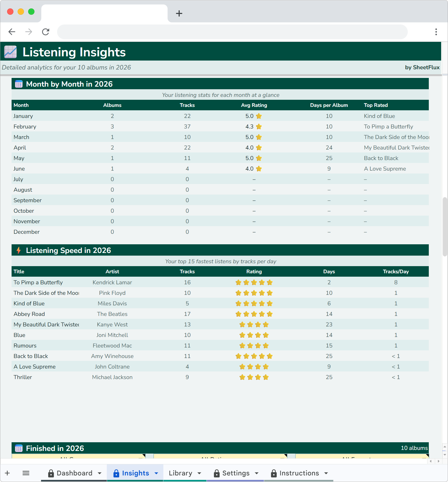This screenshot has width=448, height=482.
Task: Click the lock icon on the Settings tab
Action: pyautogui.click(x=217, y=473)
